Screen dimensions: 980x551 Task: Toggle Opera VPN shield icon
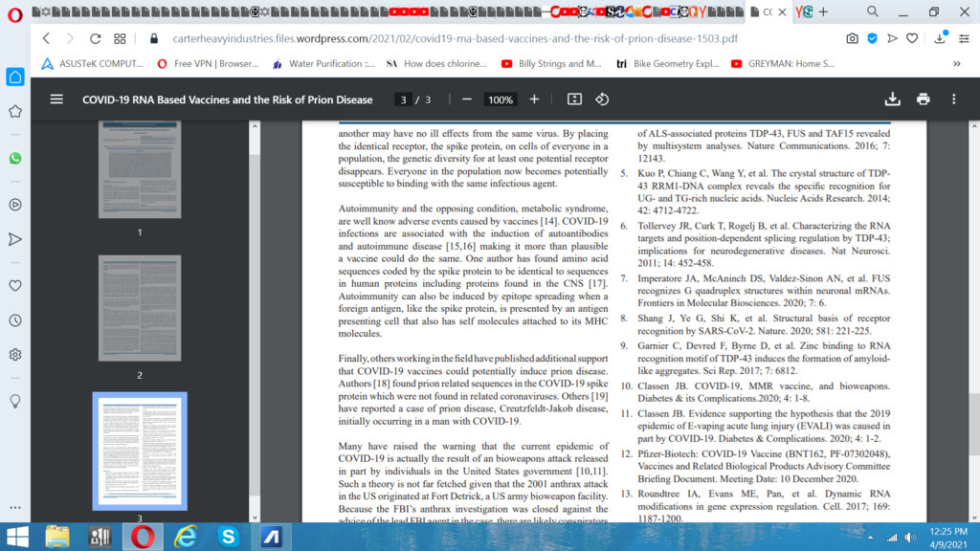coord(872,39)
